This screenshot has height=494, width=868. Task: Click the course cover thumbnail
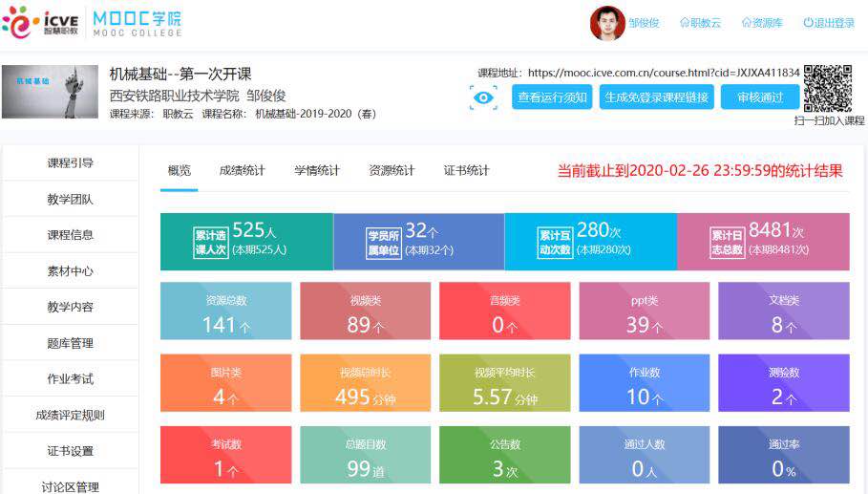[x=50, y=92]
